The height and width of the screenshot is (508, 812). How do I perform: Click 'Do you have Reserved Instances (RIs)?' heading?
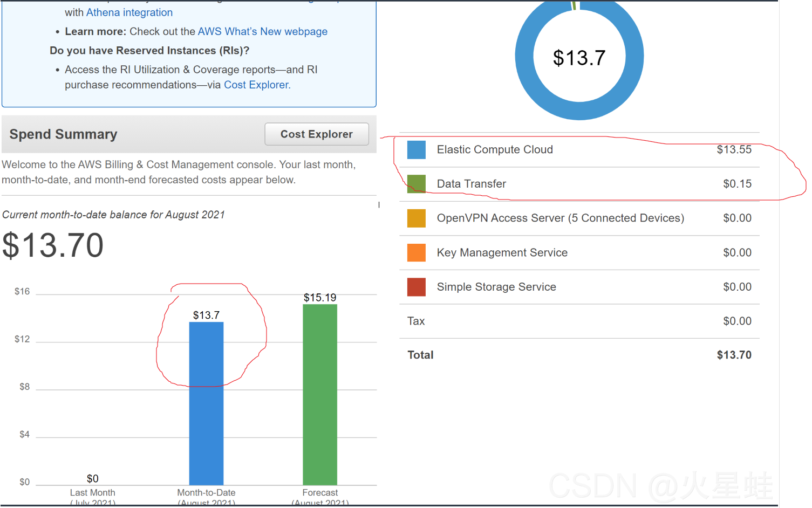149,51
